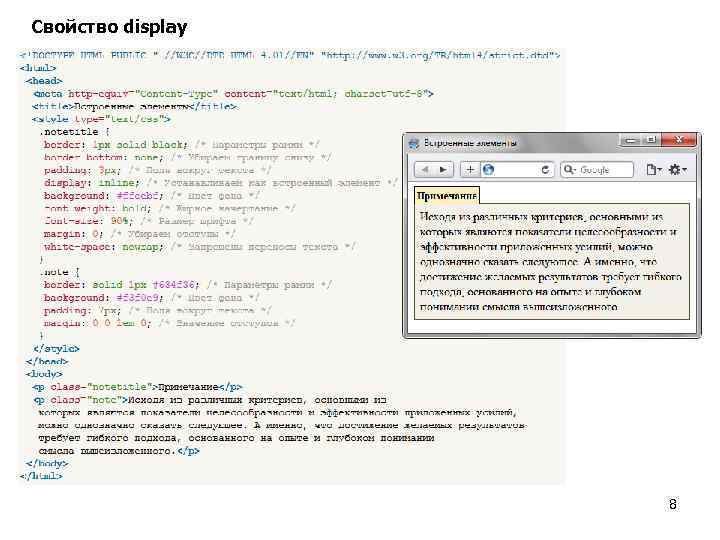Click the browser address field
Viewport: 720px width, 540px height.
click(518, 169)
